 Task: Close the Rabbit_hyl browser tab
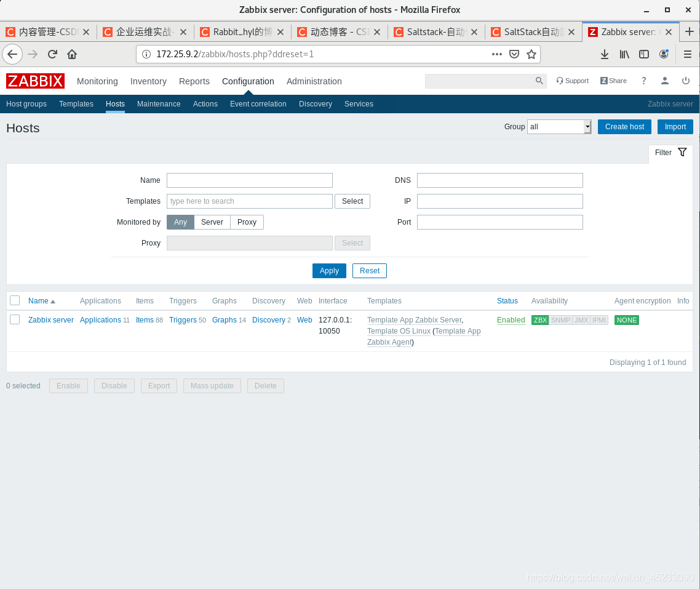coord(280,32)
